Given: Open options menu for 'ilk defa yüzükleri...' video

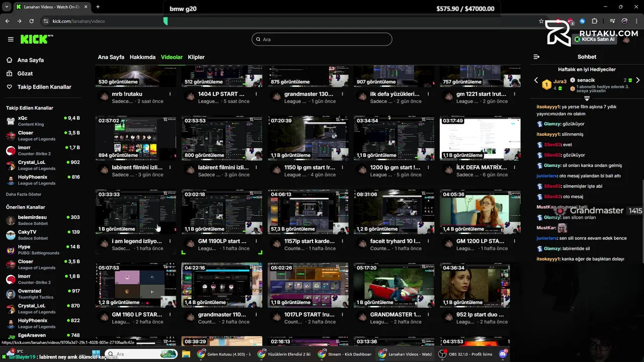Looking at the screenshot, I should point(428,94).
